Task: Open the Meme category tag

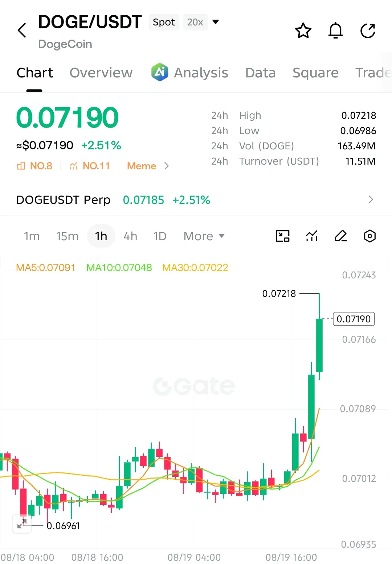Action: click(142, 166)
